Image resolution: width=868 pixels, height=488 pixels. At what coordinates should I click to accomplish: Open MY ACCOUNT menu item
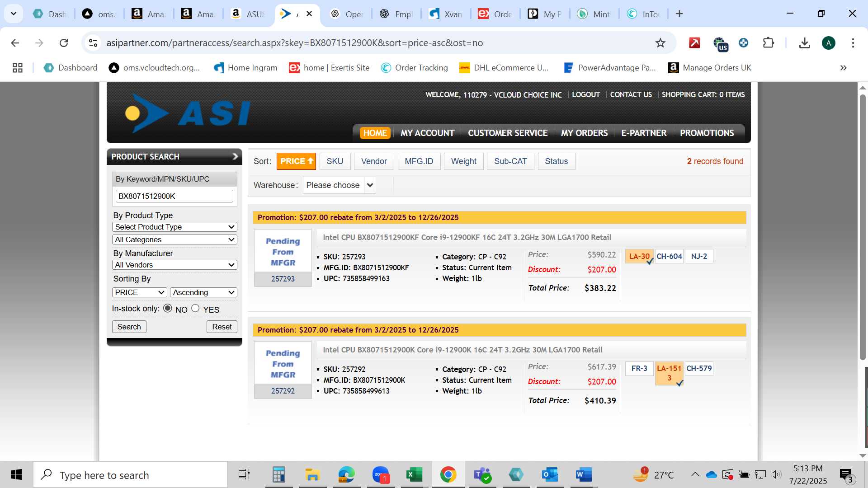coord(427,133)
